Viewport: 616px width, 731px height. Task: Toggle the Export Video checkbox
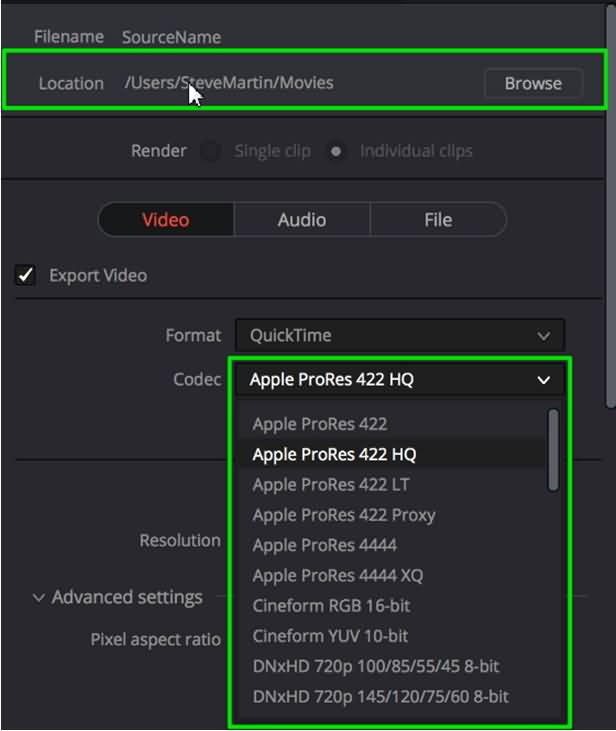pyautogui.click(x=25, y=275)
